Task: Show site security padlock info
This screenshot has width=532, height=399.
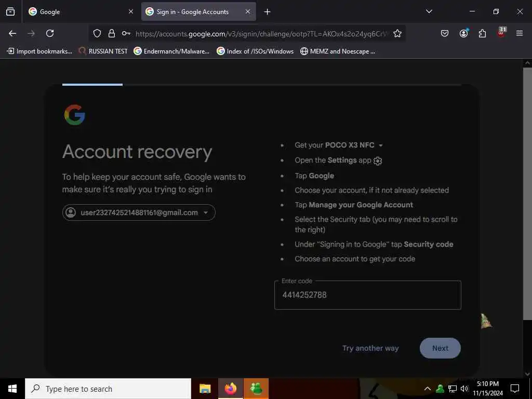Action: [112, 33]
